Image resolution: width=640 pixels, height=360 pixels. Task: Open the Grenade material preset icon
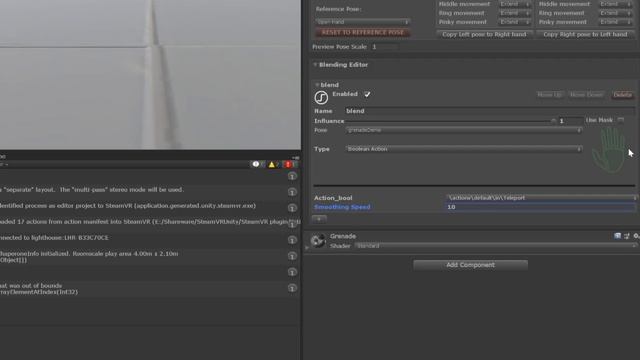click(627, 236)
